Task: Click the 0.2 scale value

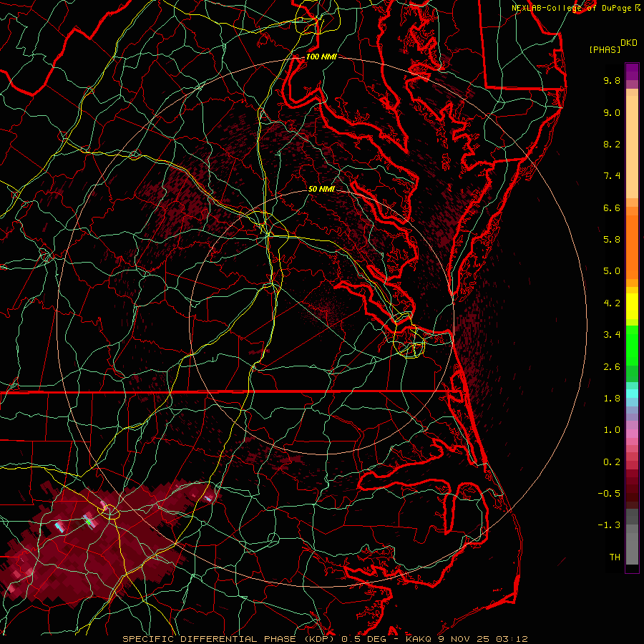Action: pos(612,462)
